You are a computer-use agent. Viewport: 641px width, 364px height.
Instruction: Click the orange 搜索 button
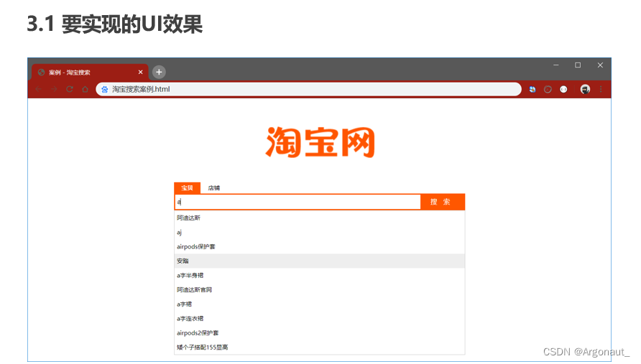click(x=443, y=202)
